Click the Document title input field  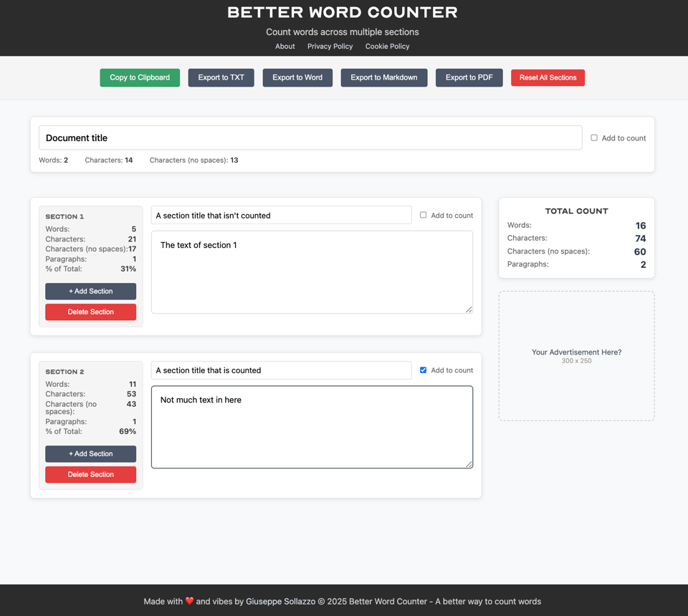pyautogui.click(x=310, y=138)
